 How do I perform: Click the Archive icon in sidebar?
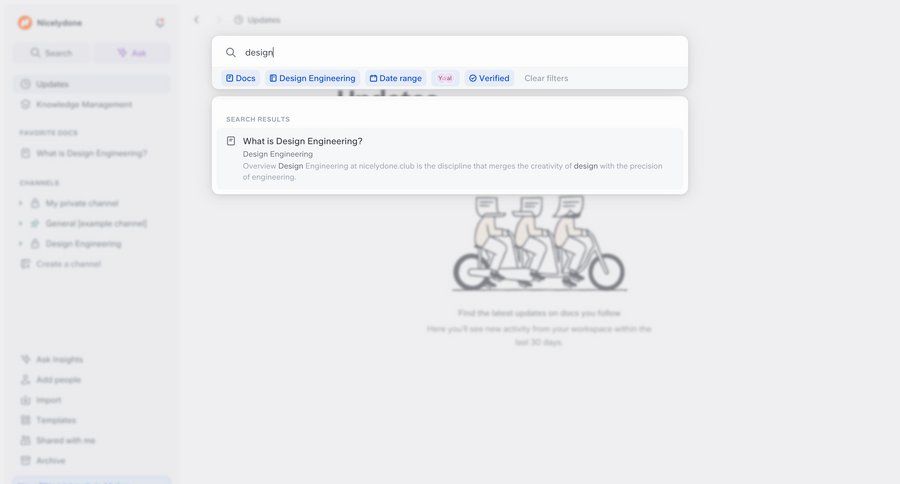(x=25, y=460)
